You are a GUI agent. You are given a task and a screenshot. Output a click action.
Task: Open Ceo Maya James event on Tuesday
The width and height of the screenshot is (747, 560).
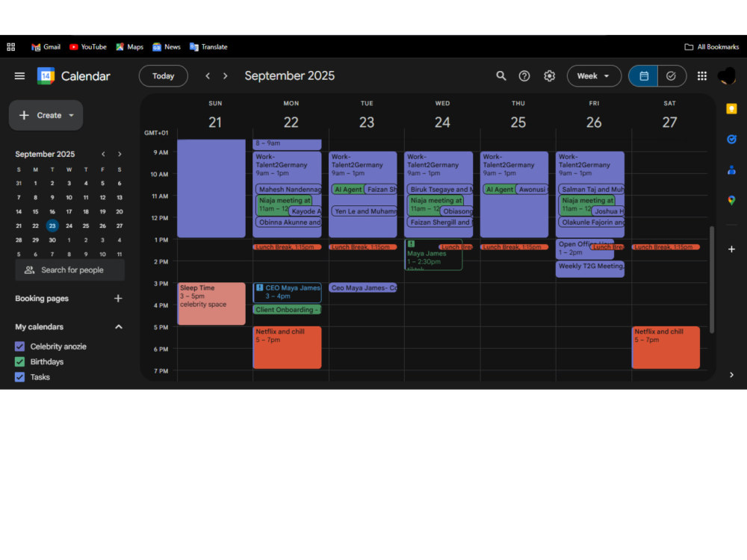[362, 287]
